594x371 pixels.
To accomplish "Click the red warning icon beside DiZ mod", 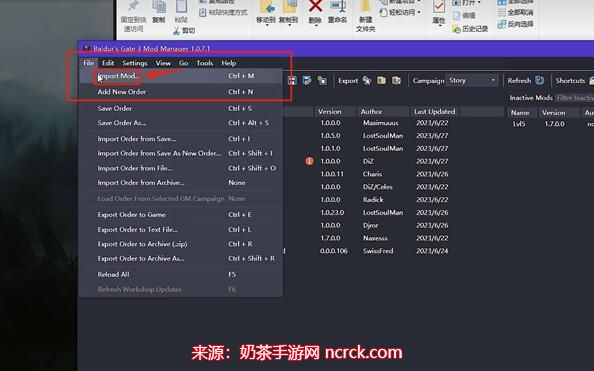I will (x=309, y=161).
